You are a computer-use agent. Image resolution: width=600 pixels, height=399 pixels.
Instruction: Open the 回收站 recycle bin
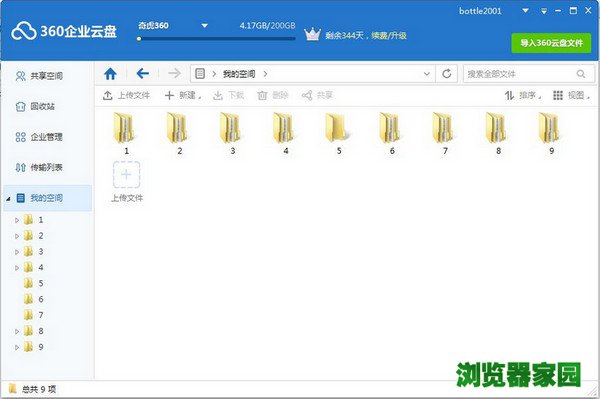(x=35, y=106)
